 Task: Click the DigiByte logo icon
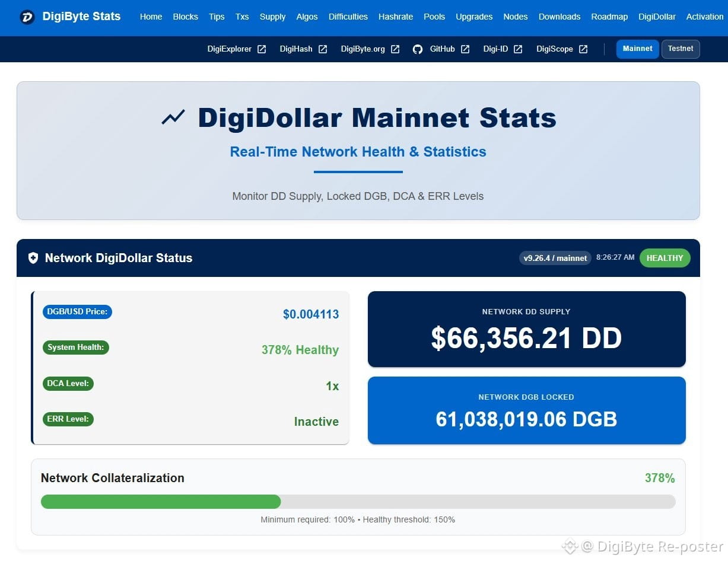pyautogui.click(x=27, y=17)
